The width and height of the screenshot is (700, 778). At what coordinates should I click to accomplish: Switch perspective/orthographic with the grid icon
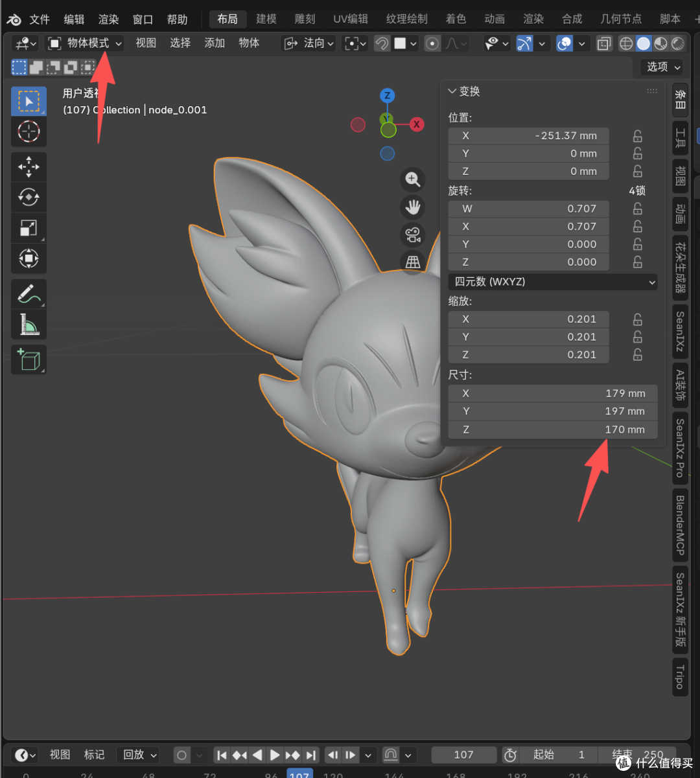point(413,262)
